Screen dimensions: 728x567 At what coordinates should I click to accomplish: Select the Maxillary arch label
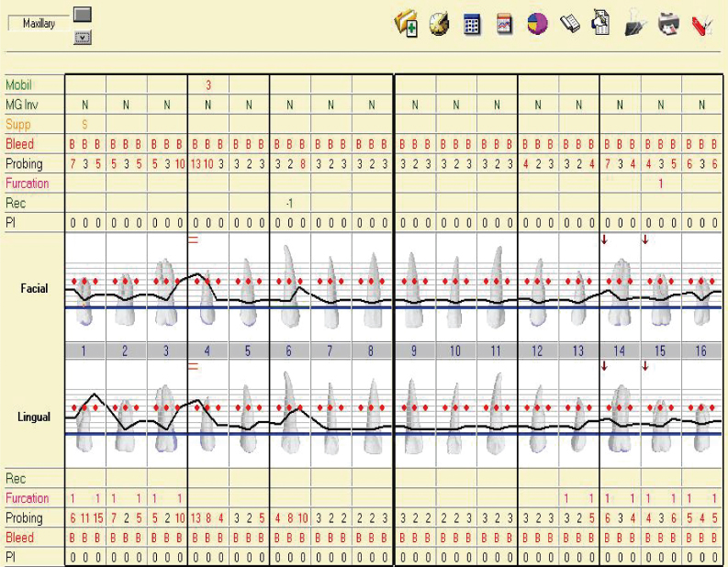tap(39, 23)
